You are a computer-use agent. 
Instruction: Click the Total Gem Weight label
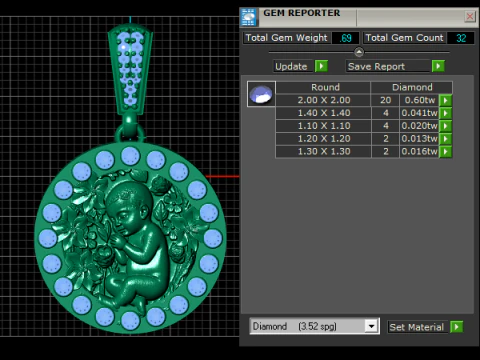pyautogui.click(x=287, y=38)
